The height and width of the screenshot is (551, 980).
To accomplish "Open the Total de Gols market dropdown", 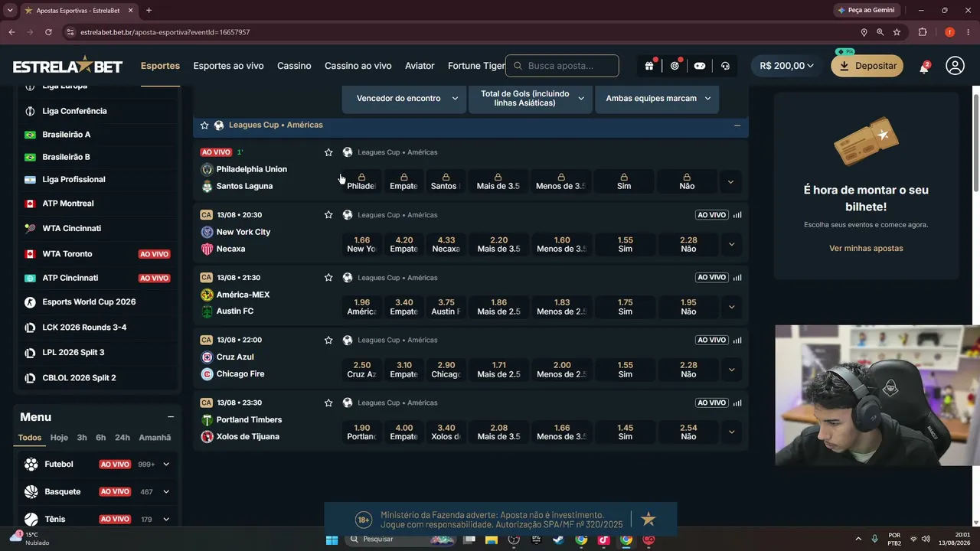I will click(x=531, y=99).
